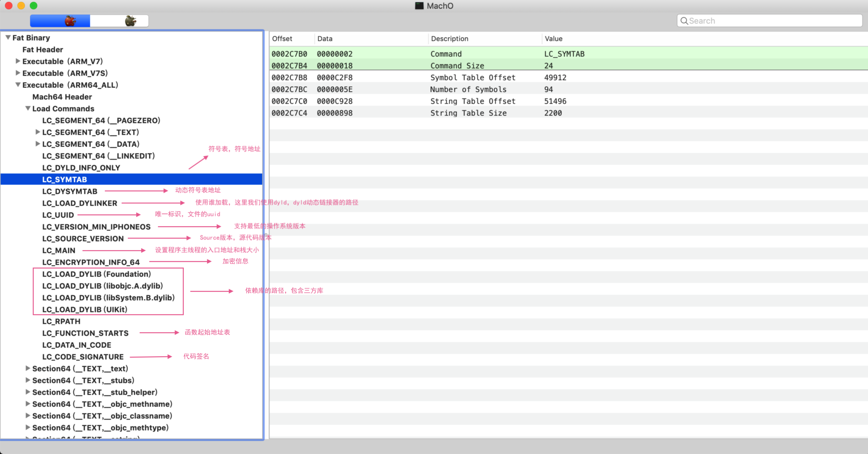Expand LC_SEGMENT_64 (__TEXT) disclosure triangle
868x454 pixels.
[x=38, y=132]
